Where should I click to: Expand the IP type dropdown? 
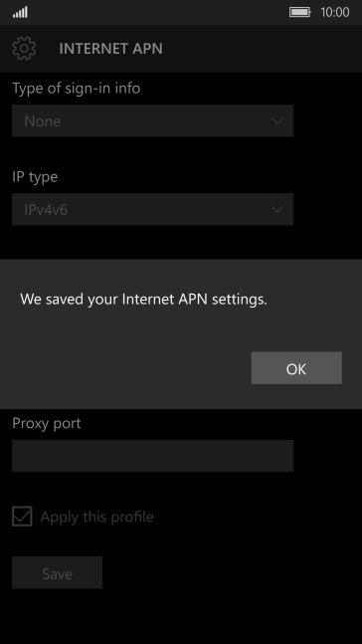[x=153, y=209]
